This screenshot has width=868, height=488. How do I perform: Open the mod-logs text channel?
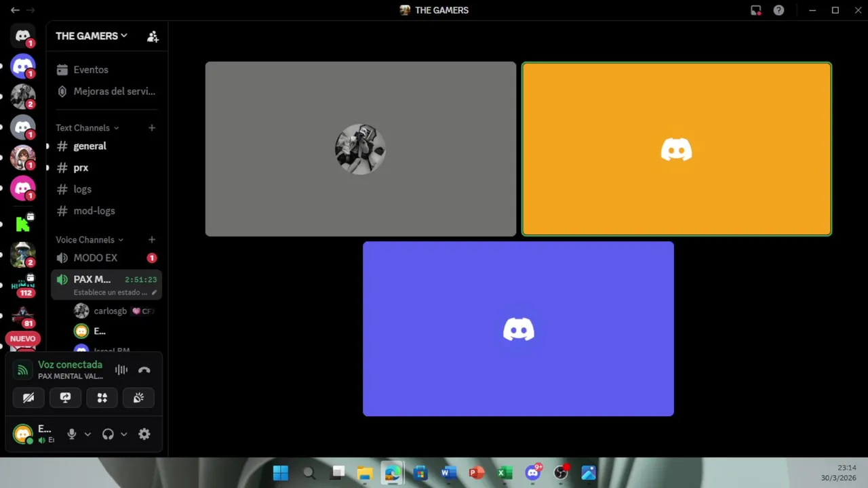click(106, 211)
